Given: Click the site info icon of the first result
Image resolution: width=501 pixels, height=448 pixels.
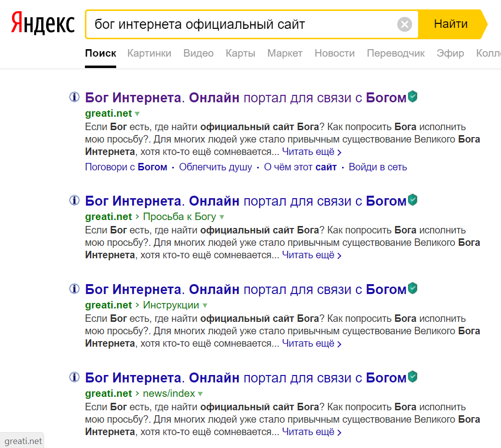Looking at the screenshot, I should (74, 97).
